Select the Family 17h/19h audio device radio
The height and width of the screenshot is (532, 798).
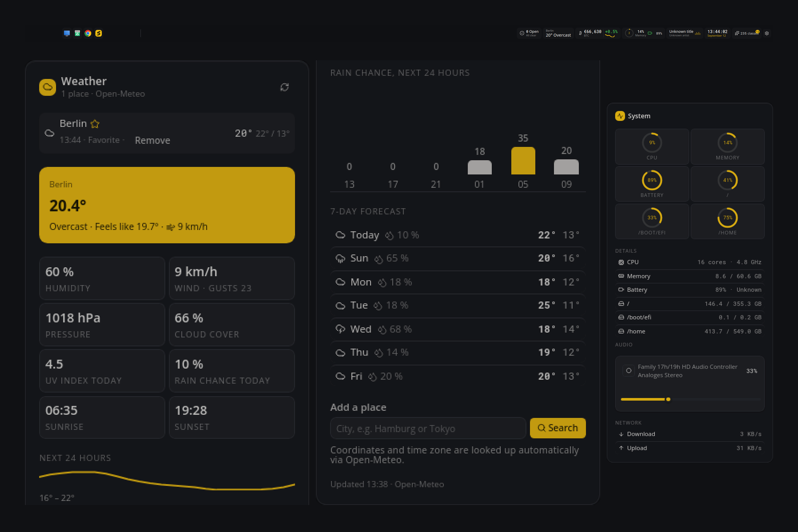pyautogui.click(x=628, y=371)
